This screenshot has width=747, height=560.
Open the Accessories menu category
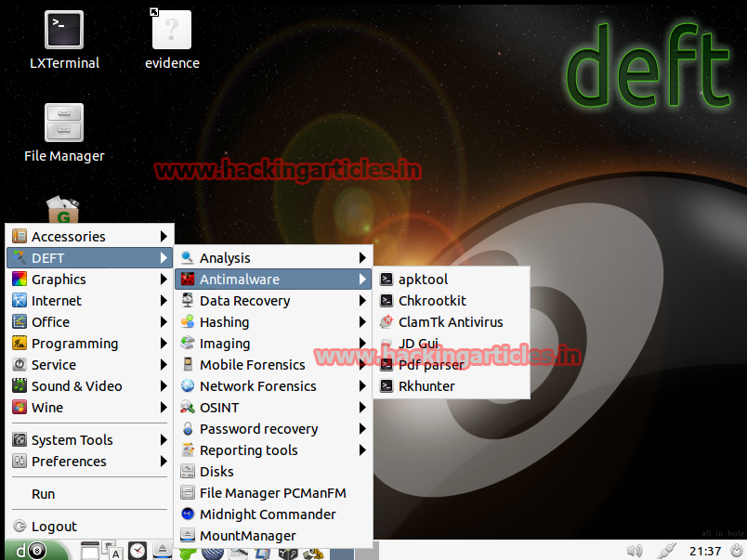[89, 236]
